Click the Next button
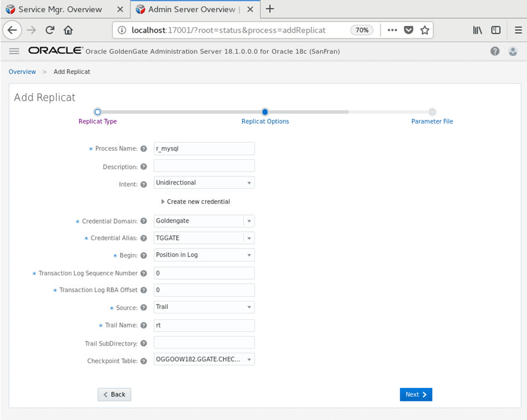 click(x=416, y=395)
